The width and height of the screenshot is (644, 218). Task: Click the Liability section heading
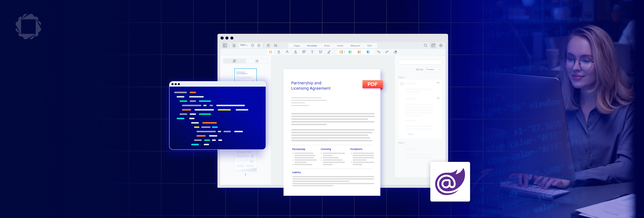click(x=297, y=172)
